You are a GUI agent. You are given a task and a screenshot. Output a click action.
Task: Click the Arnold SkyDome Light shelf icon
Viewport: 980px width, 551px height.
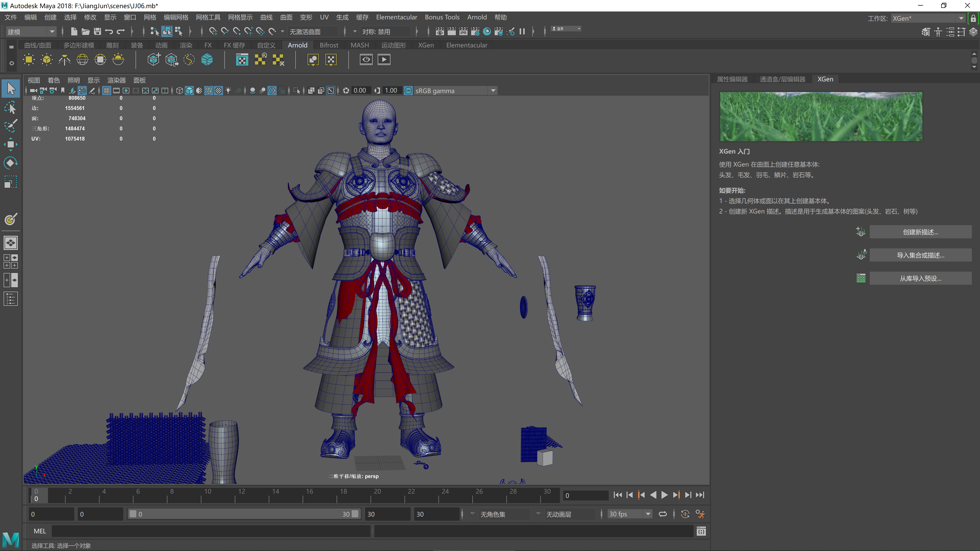click(x=82, y=60)
